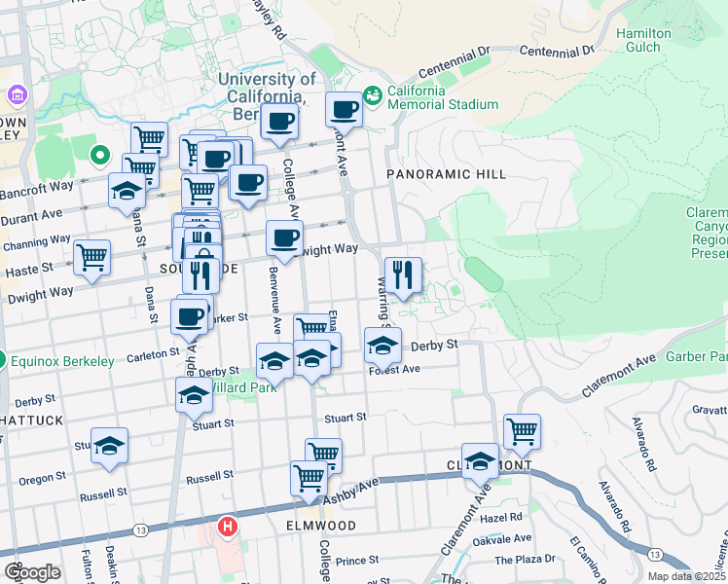Click the Hamilton Gulch label
Viewport: 728px width, 584px height.
643,40
